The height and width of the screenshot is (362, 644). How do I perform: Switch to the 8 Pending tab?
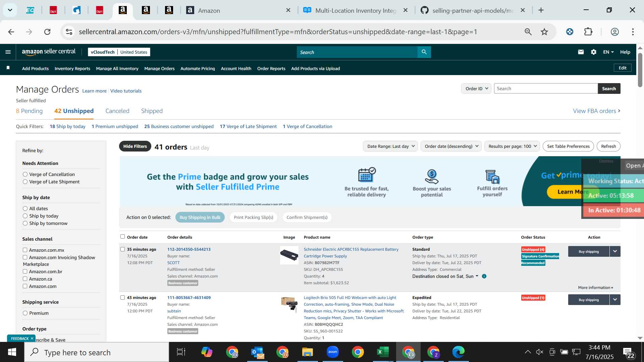coord(29,111)
